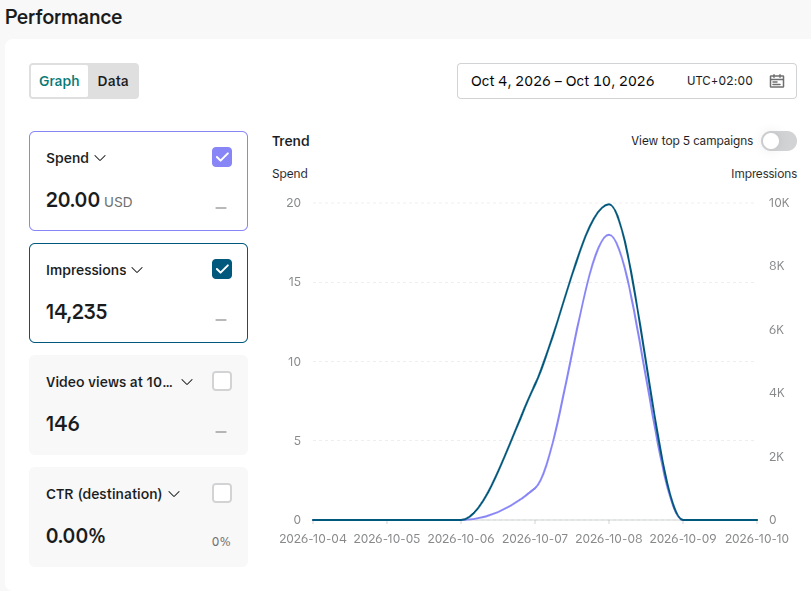811x591 pixels.
Task: Uncheck the Impressions metric checkbox
Action: click(222, 269)
